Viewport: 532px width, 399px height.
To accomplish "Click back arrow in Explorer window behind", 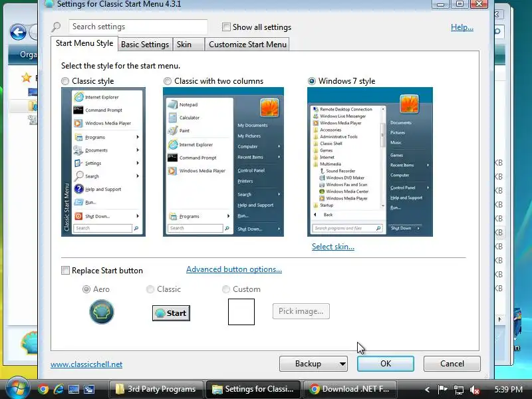I will [x=18, y=33].
